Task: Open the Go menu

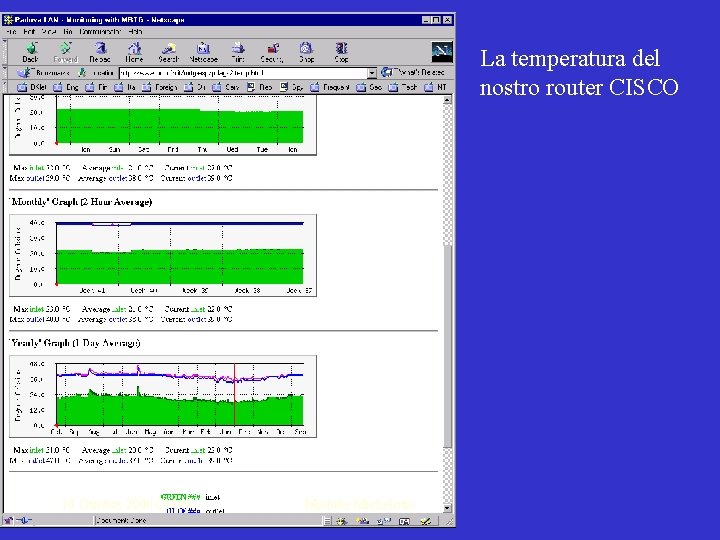Action: (x=68, y=32)
